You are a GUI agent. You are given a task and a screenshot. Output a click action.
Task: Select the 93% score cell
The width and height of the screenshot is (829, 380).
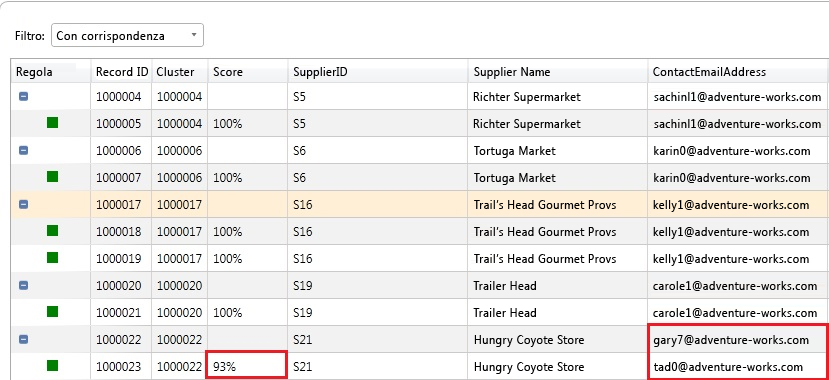pos(246,365)
